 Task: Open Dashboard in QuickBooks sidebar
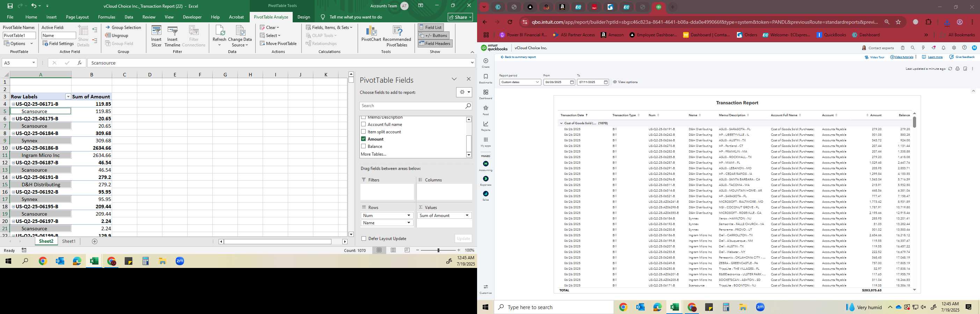485,94
